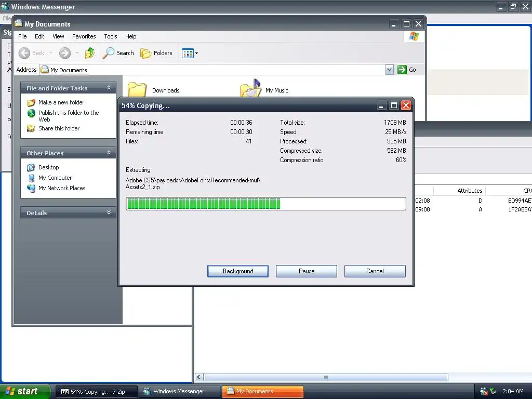
Task: Click the Desktop icon in Other Places
Action: (x=31, y=167)
